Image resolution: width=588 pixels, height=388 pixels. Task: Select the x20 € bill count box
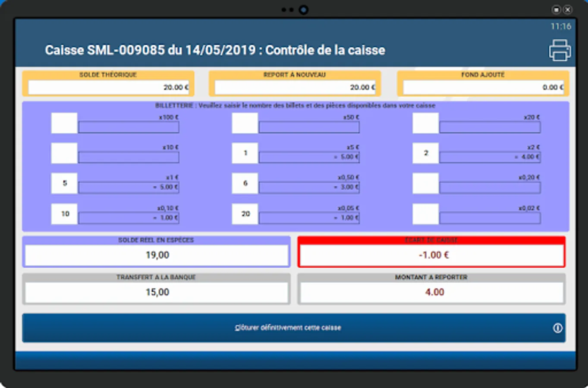(x=426, y=123)
